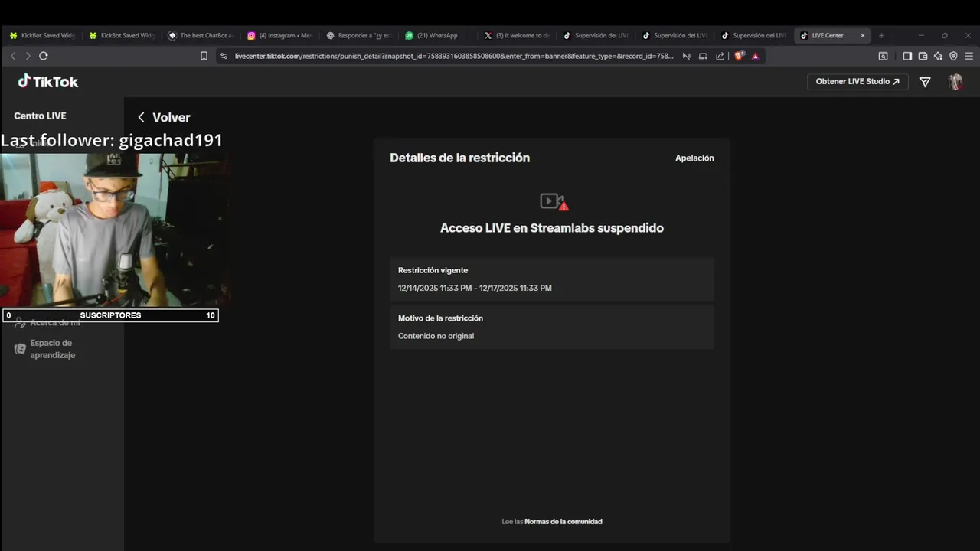Open the Leo AI sparkle icon
This screenshot has width=980, height=551.
click(x=938, y=56)
